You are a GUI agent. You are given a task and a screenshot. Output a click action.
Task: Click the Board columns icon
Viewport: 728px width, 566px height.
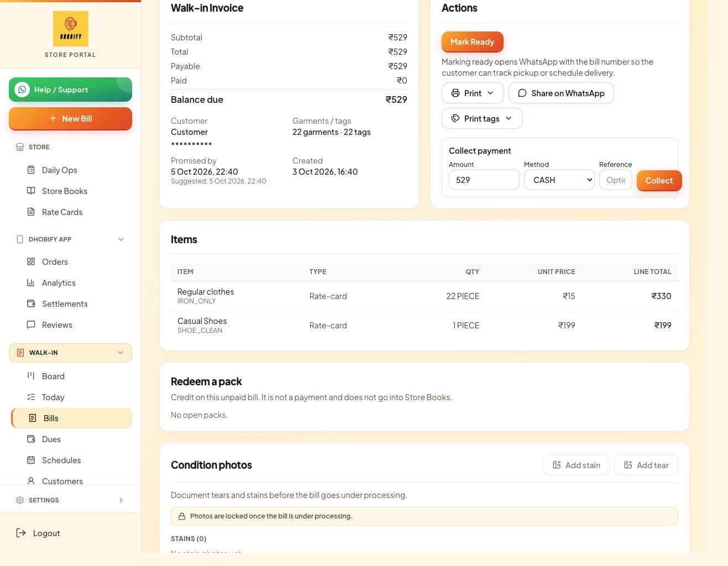[x=31, y=376]
